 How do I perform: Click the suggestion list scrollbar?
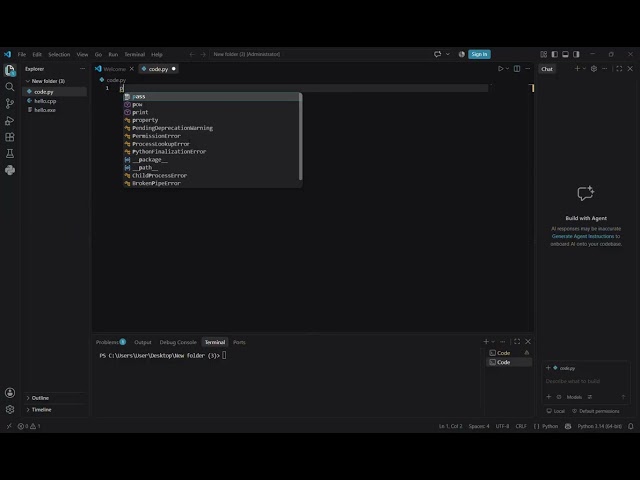tap(300, 137)
